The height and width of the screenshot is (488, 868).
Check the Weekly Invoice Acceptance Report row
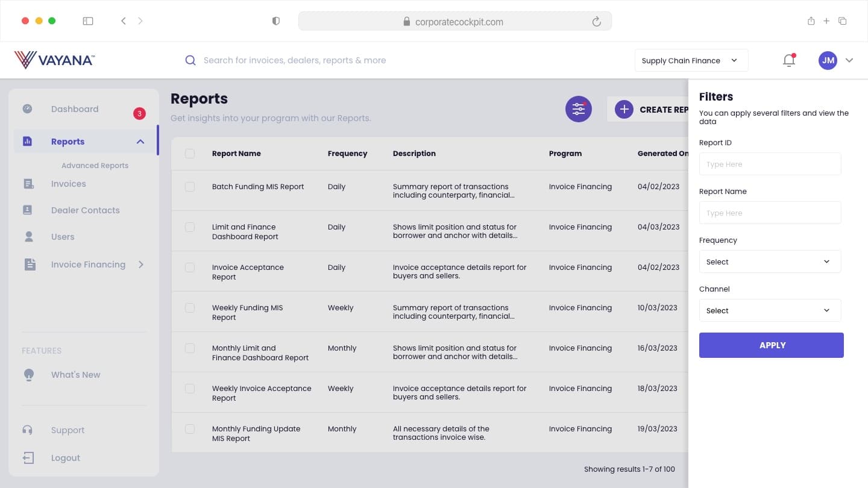pos(190,389)
